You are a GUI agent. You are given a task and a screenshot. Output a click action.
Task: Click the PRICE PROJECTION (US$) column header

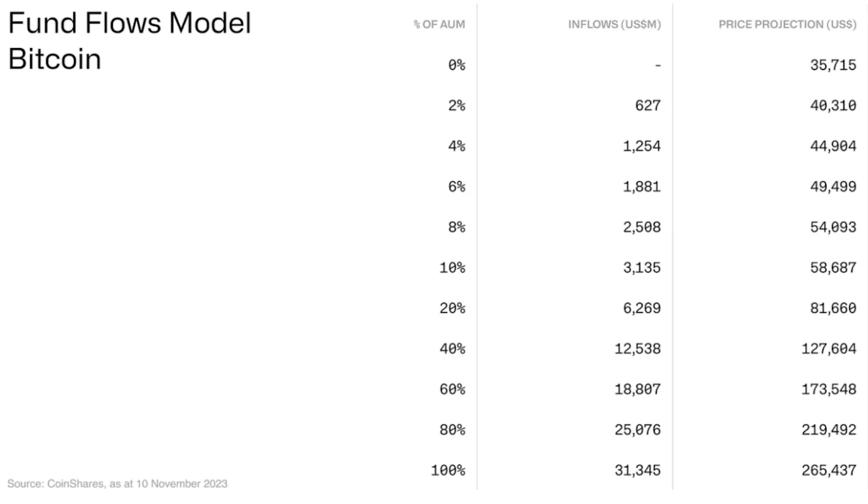[x=788, y=24]
